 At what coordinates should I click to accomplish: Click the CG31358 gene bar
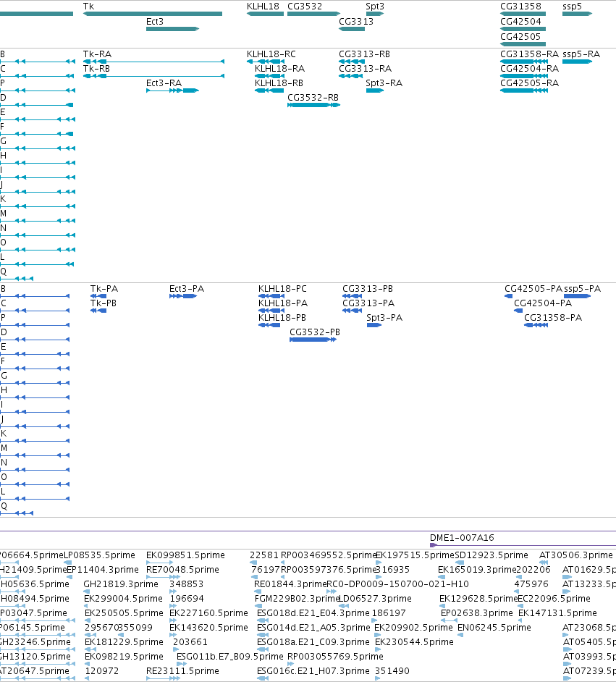tap(523, 14)
